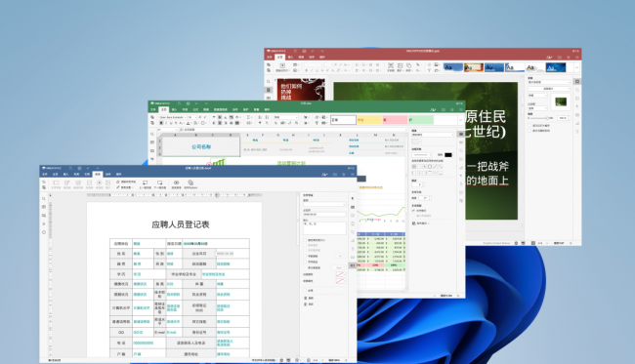This screenshot has width=635, height=364.
Task: Expand slide themes gallery in presentation
Action: point(576,67)
